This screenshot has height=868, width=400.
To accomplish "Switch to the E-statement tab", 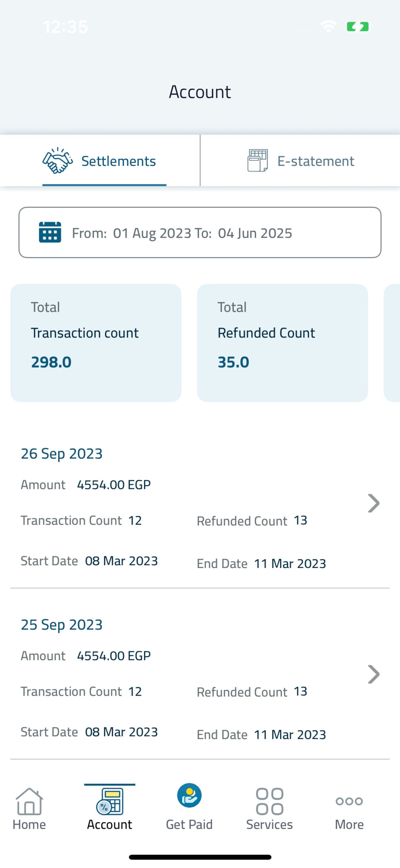I will [x=300, y=161].
